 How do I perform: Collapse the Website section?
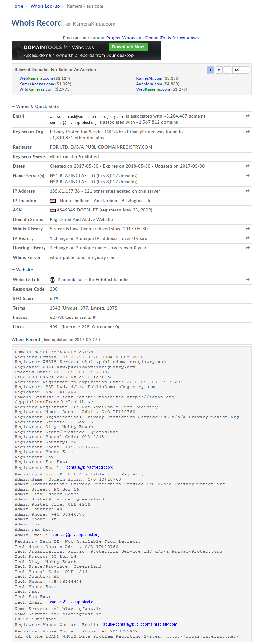tap(13, 270)
